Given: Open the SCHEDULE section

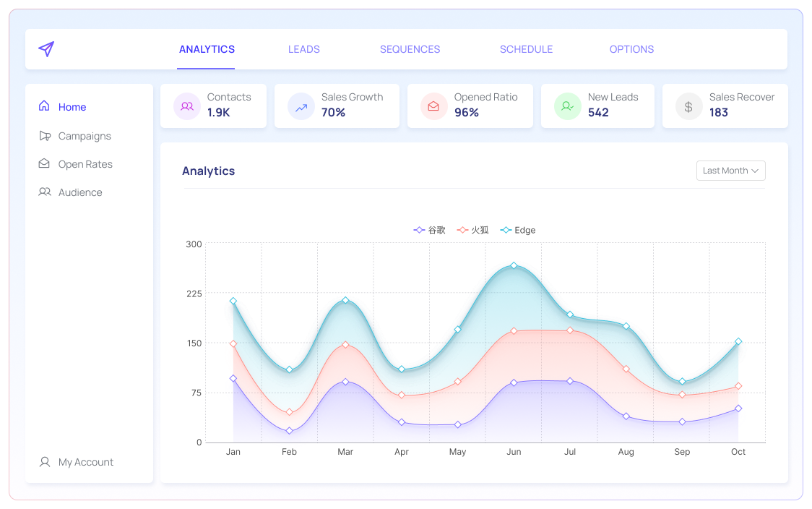Looking at the screenshot, I should (526, 49).
